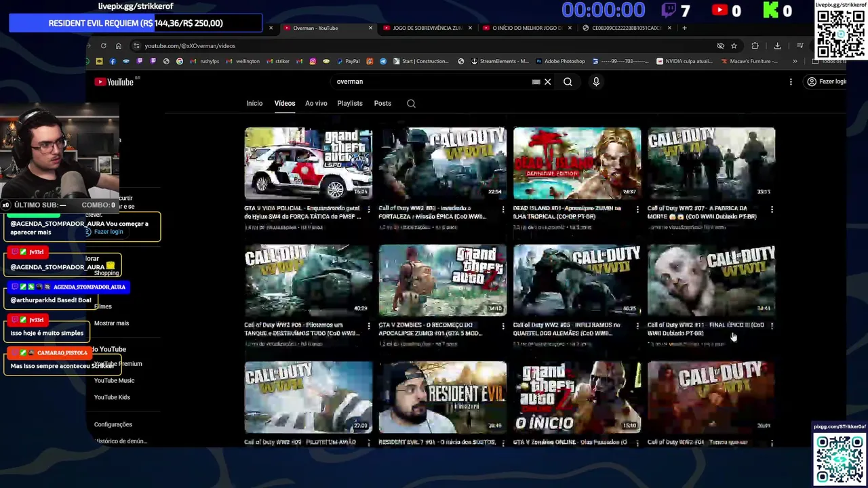Open options menu for Call of Duty WW2 #05 video

tap(637, 327)
